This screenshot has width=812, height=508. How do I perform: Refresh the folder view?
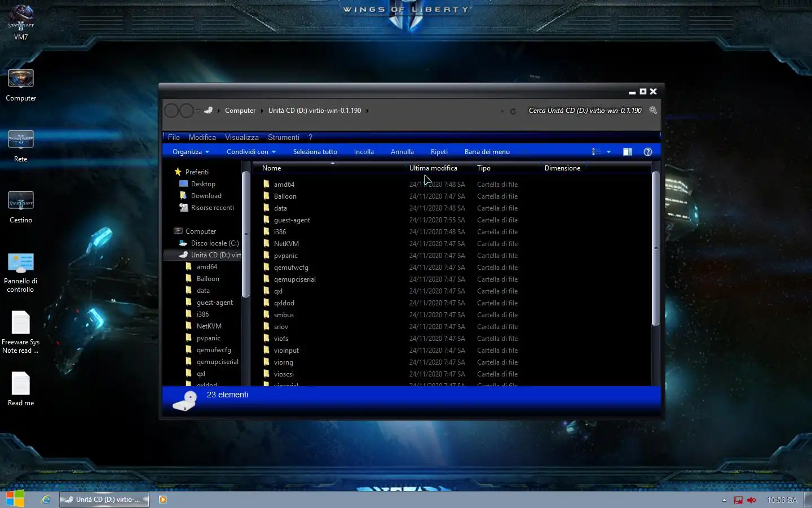513,111
